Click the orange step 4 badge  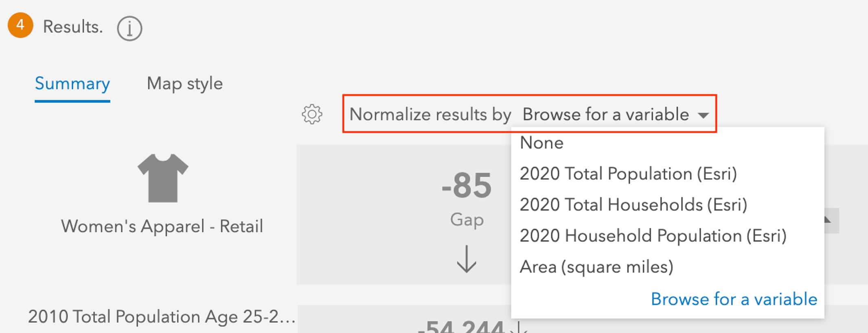click(20, 26)
